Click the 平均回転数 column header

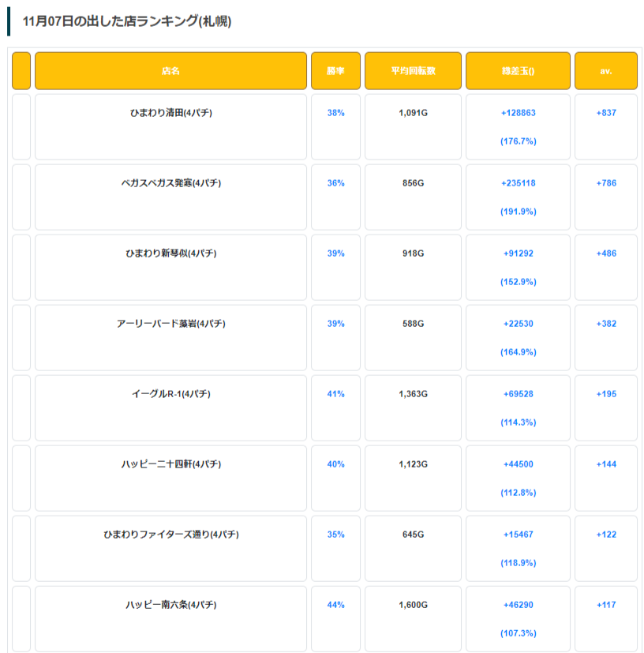[x=413, y=71]
